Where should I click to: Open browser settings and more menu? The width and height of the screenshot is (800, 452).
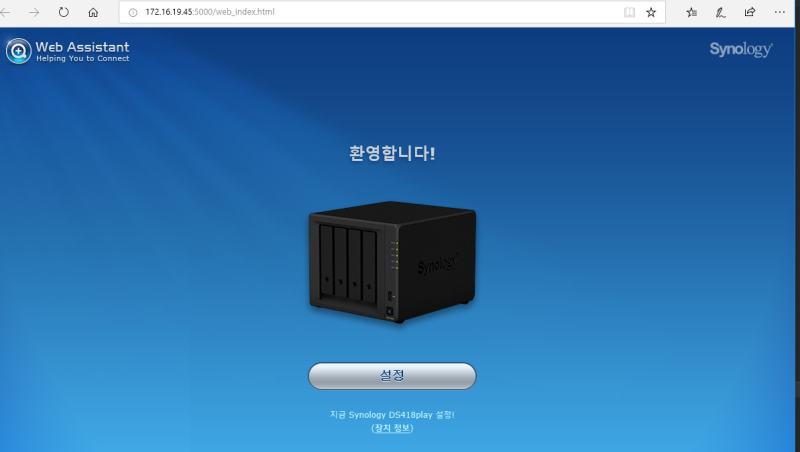[779, 12]
